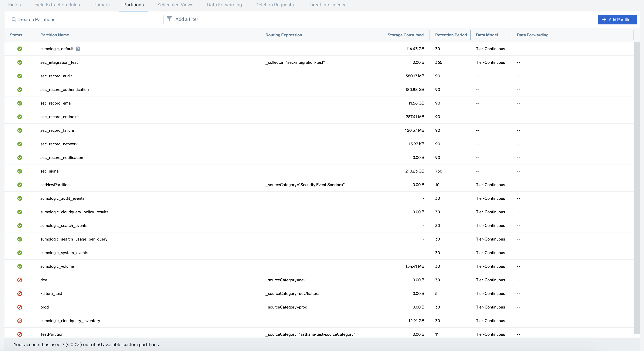Click the Add a filter control
Viewport: 644px width, 351px height.
[x=186, y=19]
